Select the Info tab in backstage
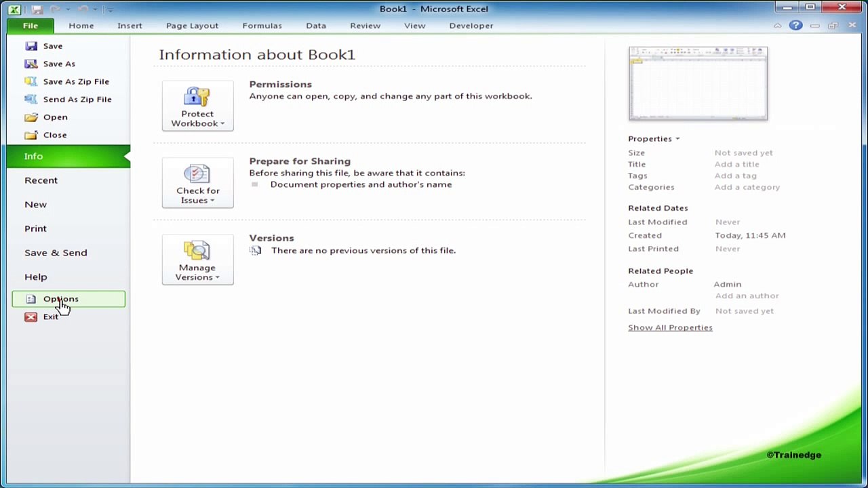This screenshot has height=488, width=868. [68, 156]
